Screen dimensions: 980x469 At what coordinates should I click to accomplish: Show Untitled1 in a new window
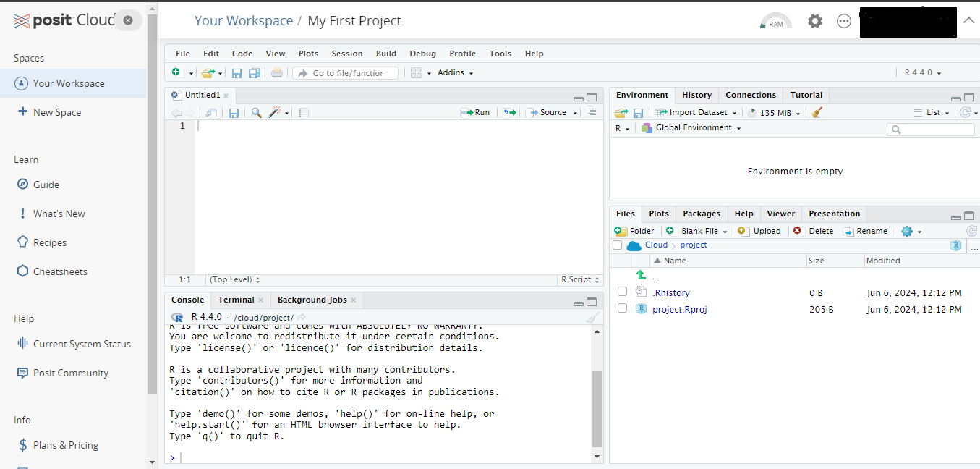click(x=211, y=113)
